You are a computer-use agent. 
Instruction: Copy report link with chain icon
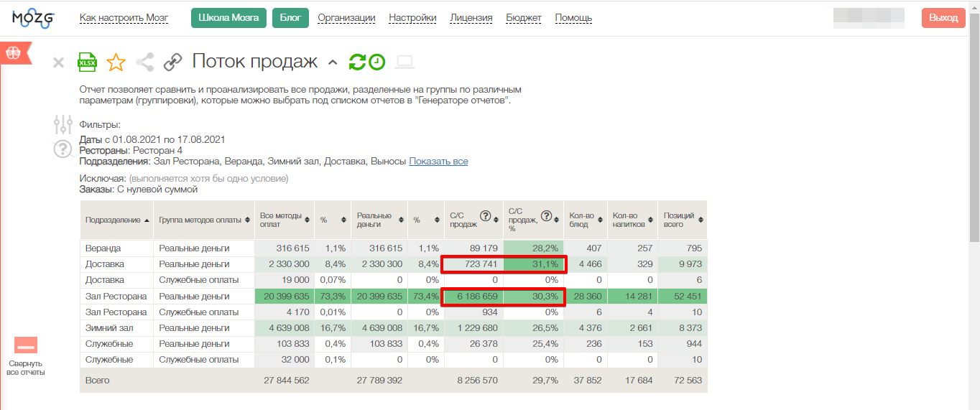click(172, 62)
